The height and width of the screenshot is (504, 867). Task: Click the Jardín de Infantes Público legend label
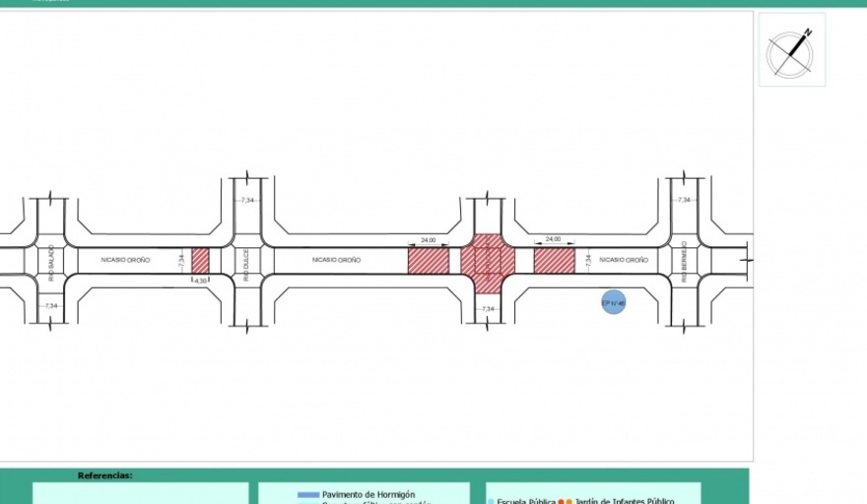[x=625, y=500]
